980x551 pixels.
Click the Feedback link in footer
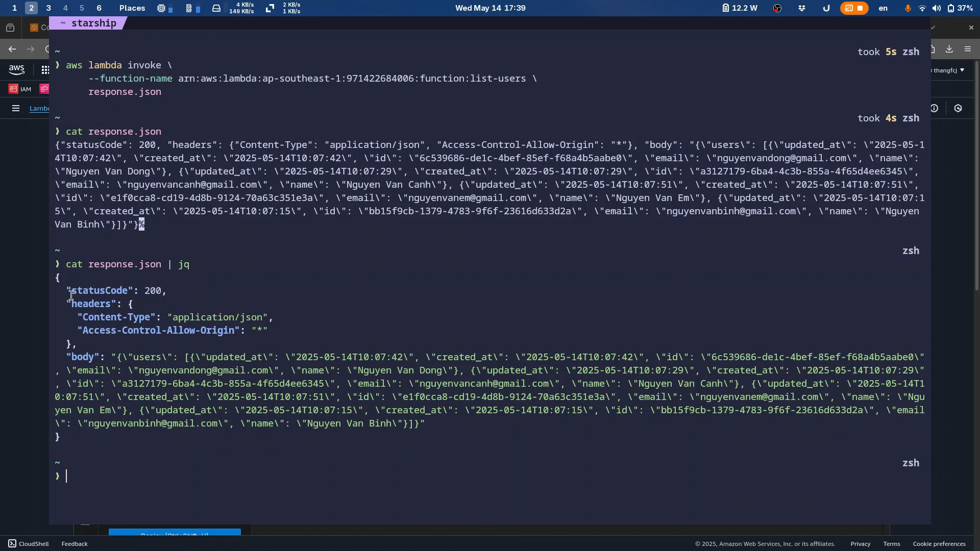coord(75,544)
